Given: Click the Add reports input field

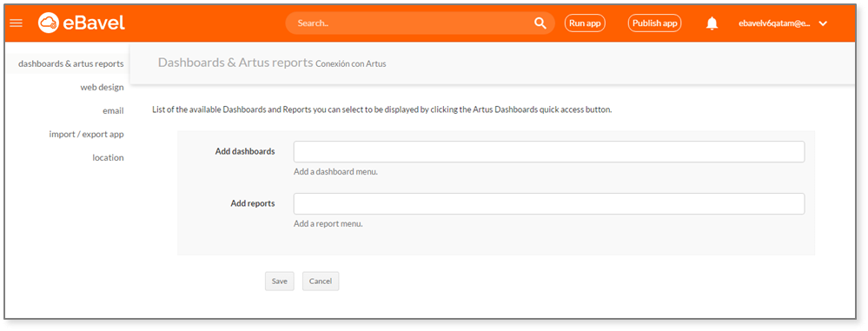Looking at the screenshot, I should [x=548, y=203].
